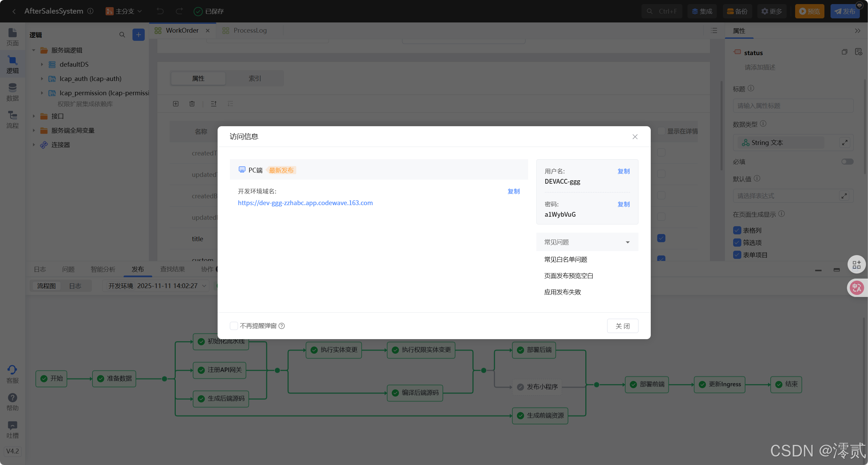868x465 pixels.
Task: Toggle the 必填 required switch
Action: pyautogui.click(x=847, y=162)
